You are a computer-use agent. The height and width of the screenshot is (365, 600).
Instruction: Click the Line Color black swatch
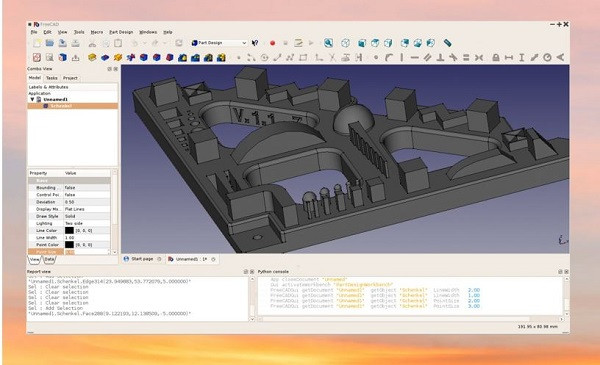tap(69, 230)
